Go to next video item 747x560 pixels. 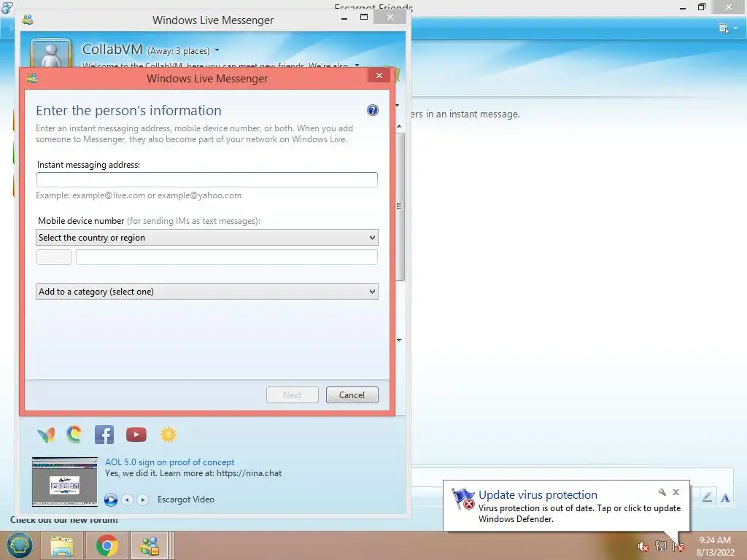pyautogui.click(x=142, y=499)
